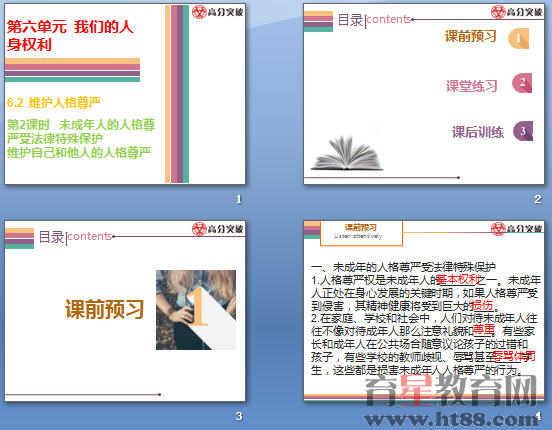Click the 高分突破 logo on slide 3

click(218, 229)
